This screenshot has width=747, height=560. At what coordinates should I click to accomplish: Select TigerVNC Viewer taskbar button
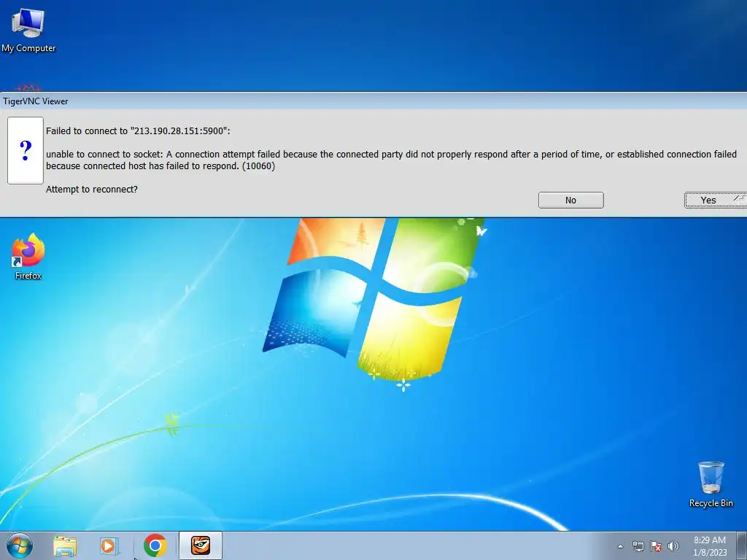tap(201, 545)
